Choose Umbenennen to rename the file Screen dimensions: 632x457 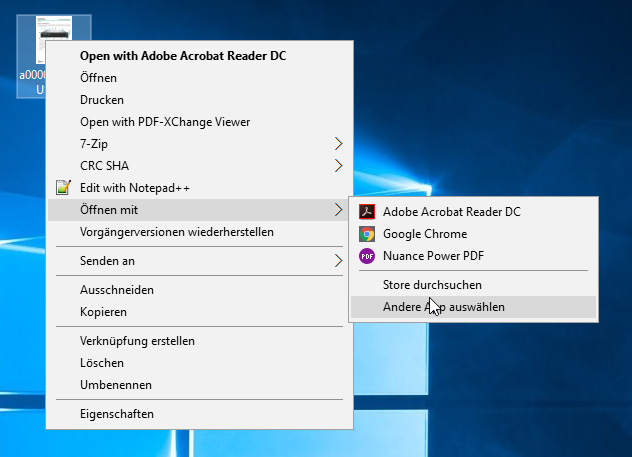point(200,385)
